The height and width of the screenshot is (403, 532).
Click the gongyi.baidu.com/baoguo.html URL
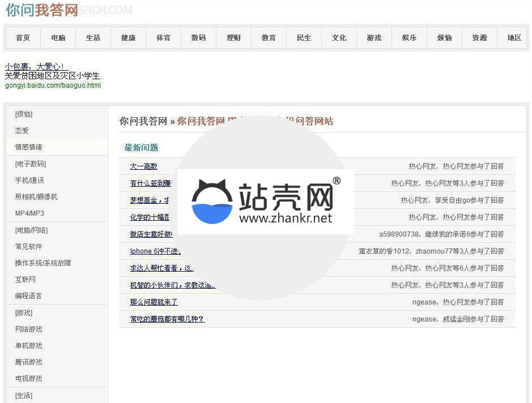click(53, 85)
